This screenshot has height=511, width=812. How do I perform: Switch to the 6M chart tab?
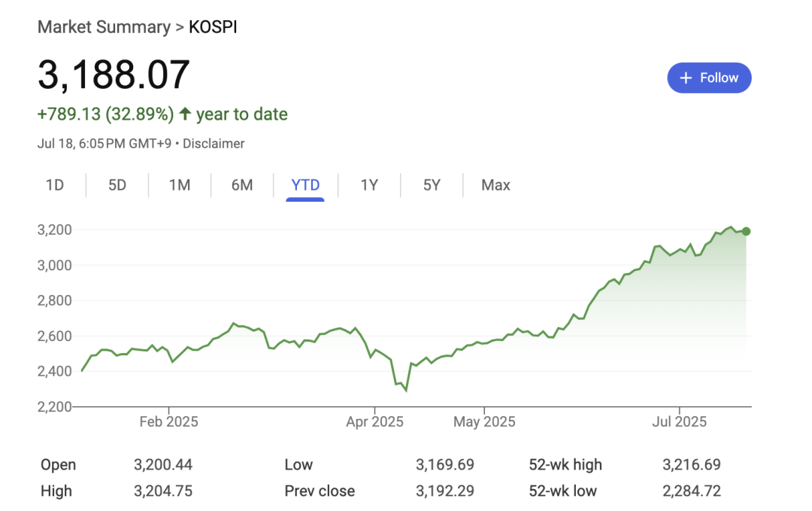pyautogui.click(x=242, y=185)
